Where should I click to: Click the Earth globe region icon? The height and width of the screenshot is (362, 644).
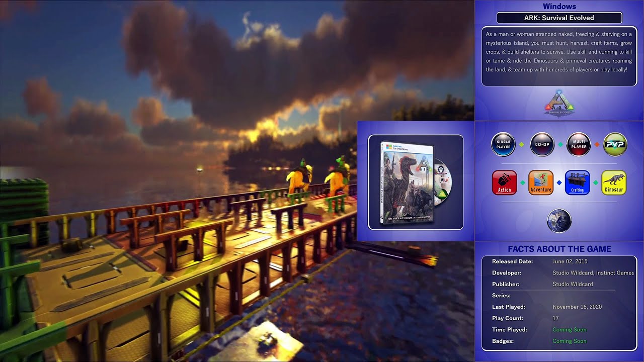coord(559,221)
